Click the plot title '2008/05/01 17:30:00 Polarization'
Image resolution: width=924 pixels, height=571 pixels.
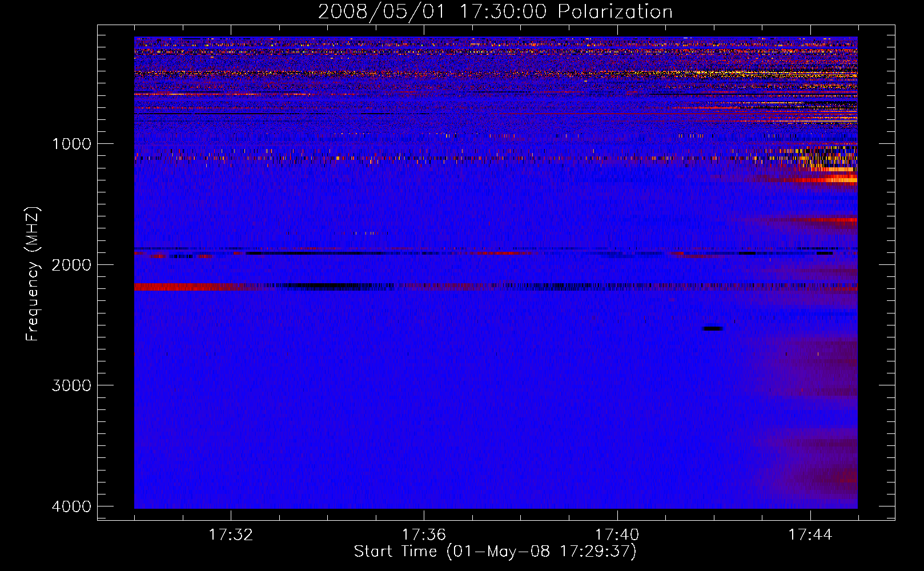point(495,12)
